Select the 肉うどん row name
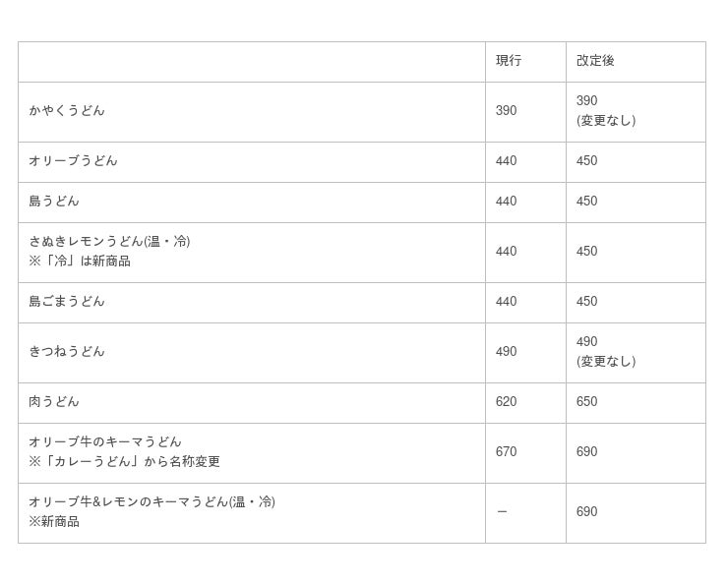The width and height of the screenshot is (728, 583). click(x=54, y=402)
